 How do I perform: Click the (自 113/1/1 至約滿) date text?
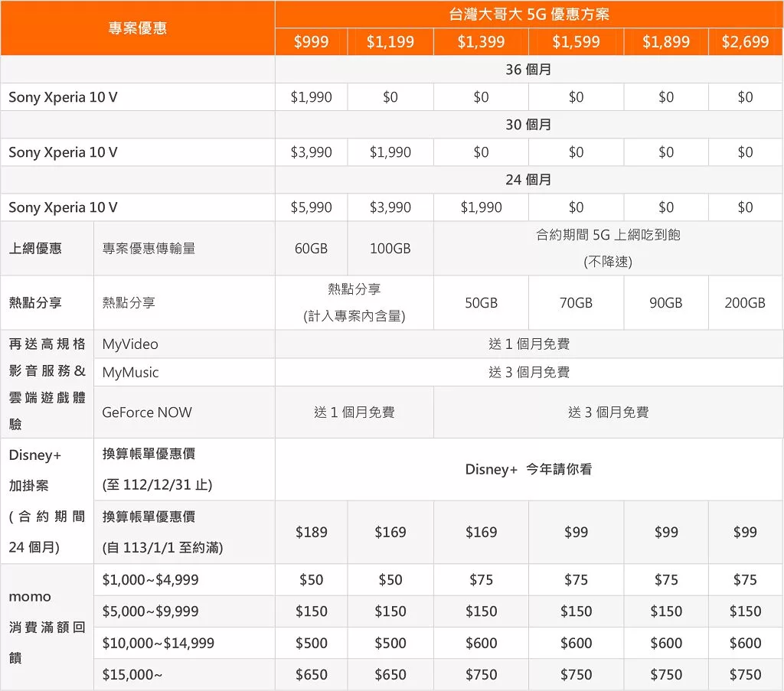point(162,548)
